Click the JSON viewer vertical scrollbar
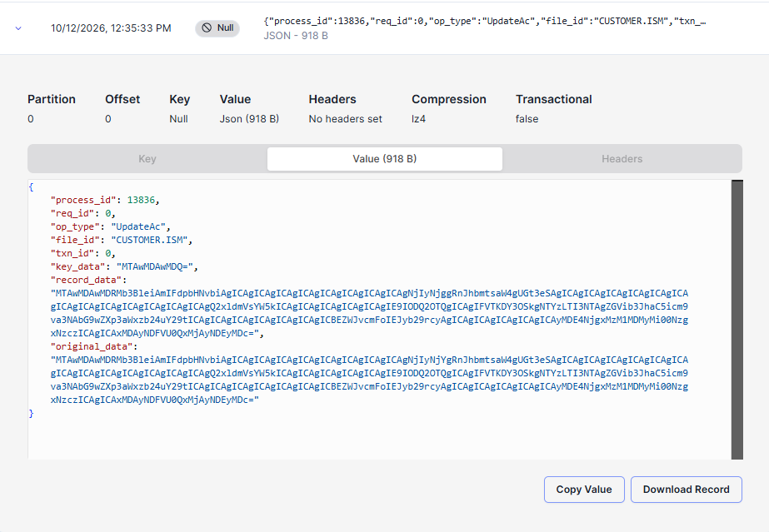The width and height of the screenshot is (769, 532). coord(737,320)
